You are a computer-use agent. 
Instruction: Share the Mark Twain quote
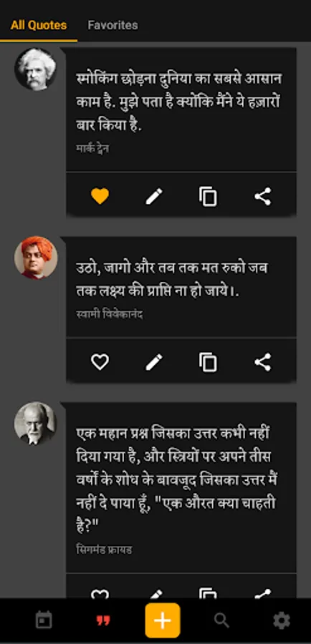pos(263,196)
